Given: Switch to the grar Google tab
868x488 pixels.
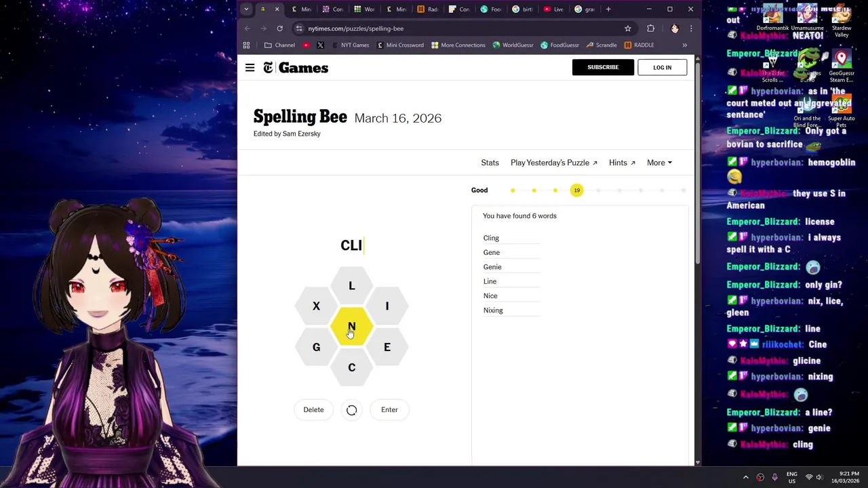Looking at the screenshot, I should tap(585, 9).
